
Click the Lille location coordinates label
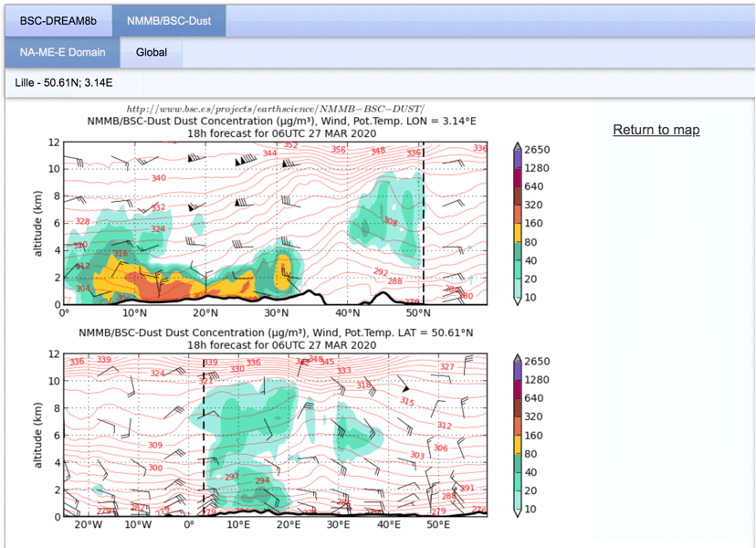pyautogui.click(x=64, y=83)
